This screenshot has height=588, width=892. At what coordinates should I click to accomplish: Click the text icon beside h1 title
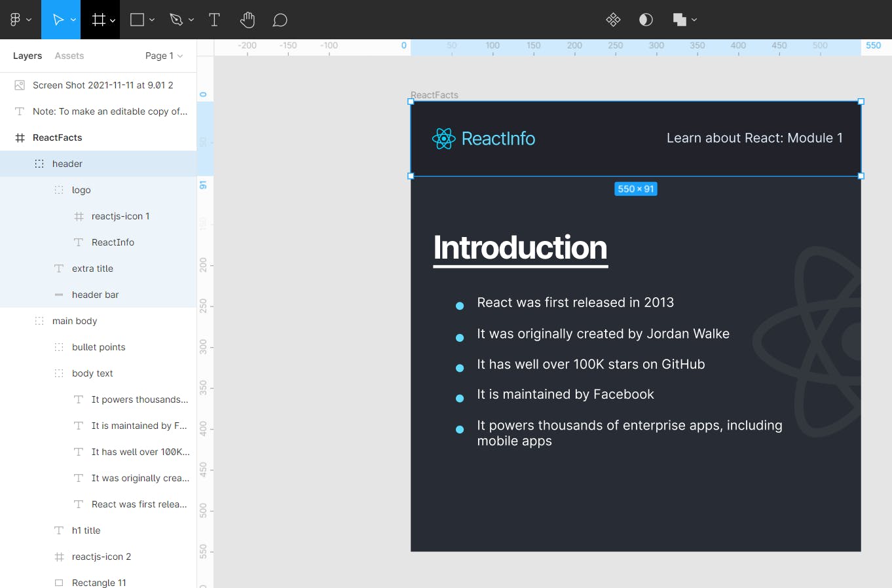(59, 530)
